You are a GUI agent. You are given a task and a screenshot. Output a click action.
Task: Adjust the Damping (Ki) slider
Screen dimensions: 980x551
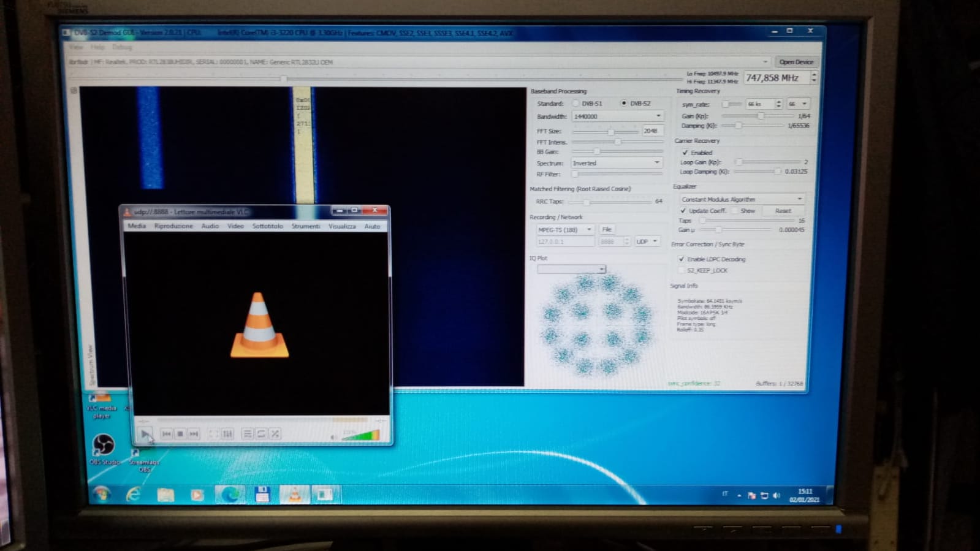coord(753,126)
